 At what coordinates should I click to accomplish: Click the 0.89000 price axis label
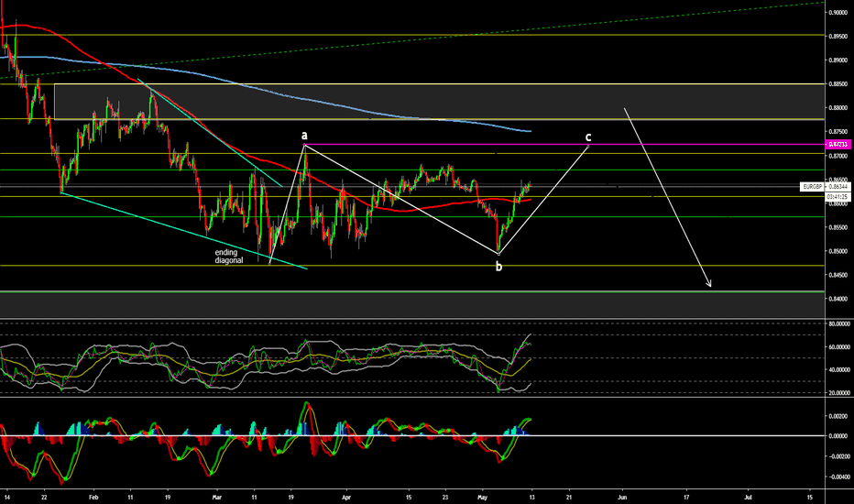pyautogui.click(x=838, y=60)
